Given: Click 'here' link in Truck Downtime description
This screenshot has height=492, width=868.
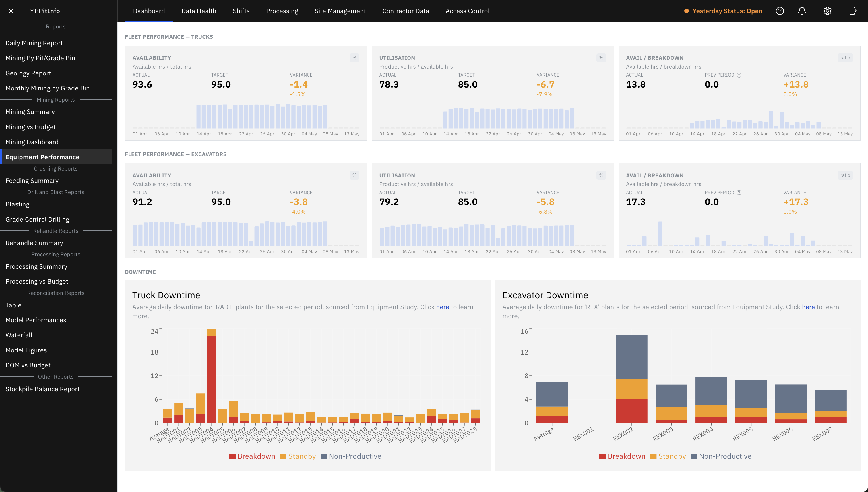Looking at the screenshot, I should (x=442, y=307).
